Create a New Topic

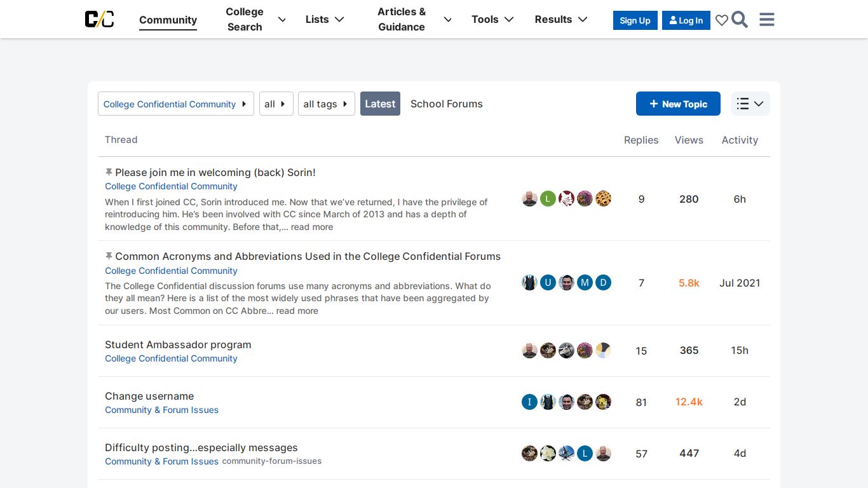678,104
